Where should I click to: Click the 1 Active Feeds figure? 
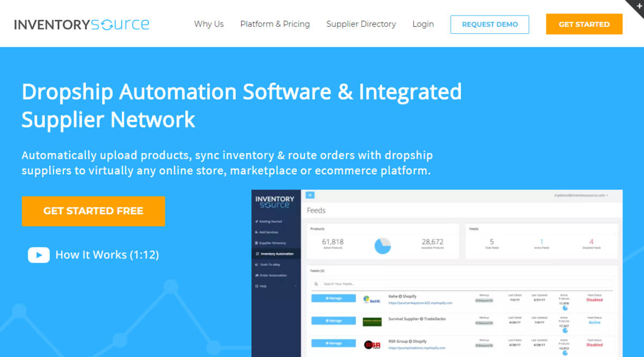[541, 242]
